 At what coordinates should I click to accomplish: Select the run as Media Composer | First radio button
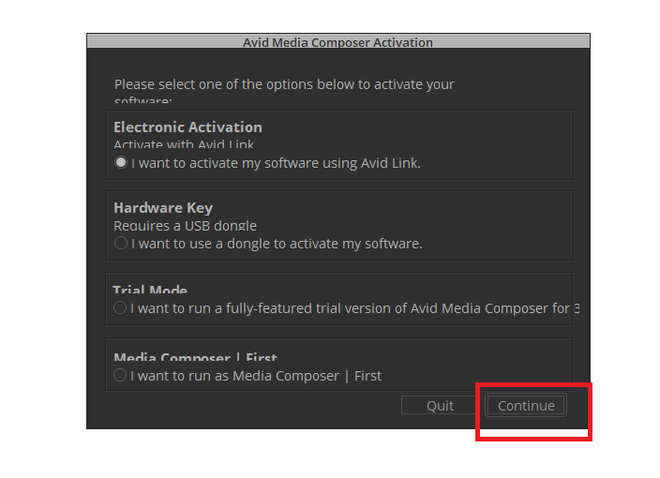[x=121, y=376]
